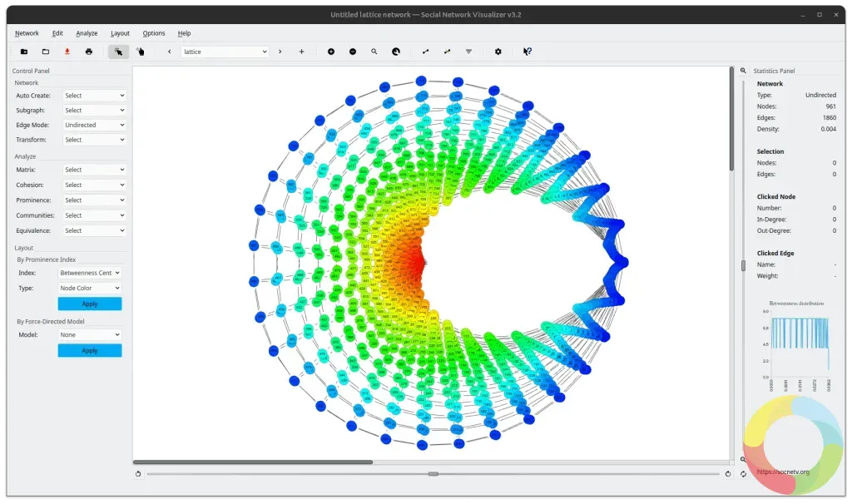Select the hand pan tool
This screenshot has height=504, width=852.
tap(140, 52)
